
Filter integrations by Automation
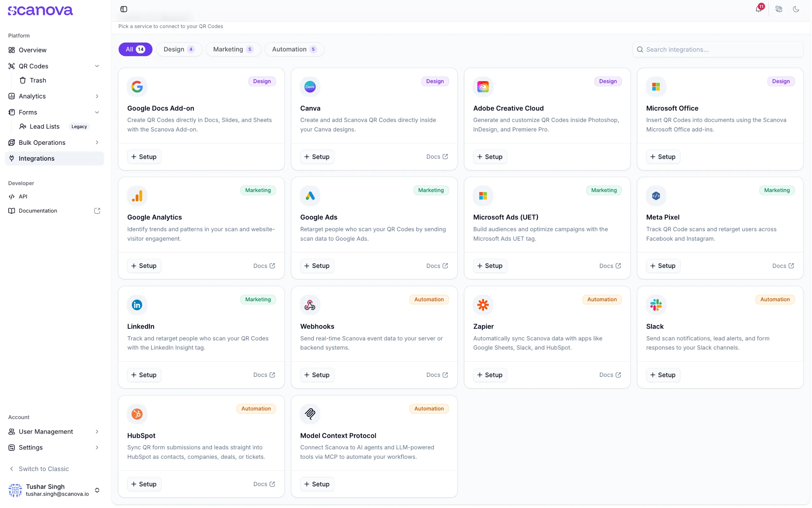click(x=294, y=50)
